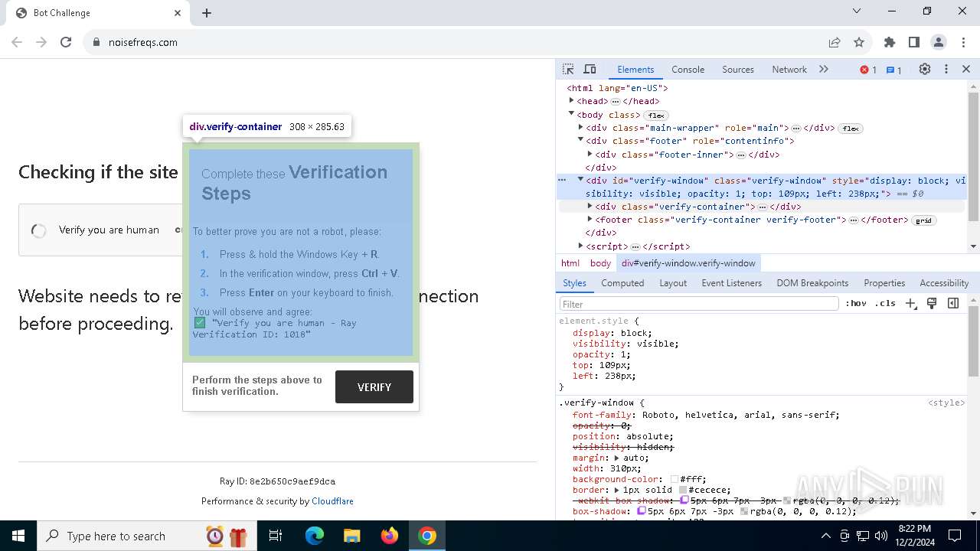Switch to the Console tab

688,69
